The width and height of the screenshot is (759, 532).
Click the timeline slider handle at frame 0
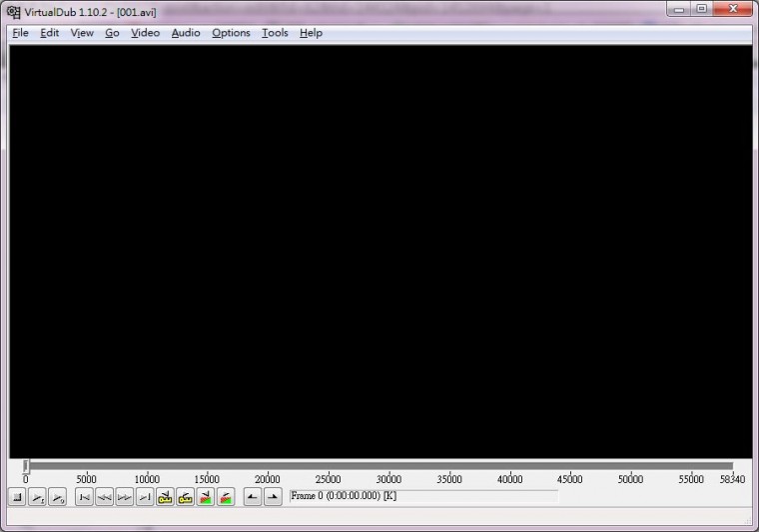(x=26, y=466)
